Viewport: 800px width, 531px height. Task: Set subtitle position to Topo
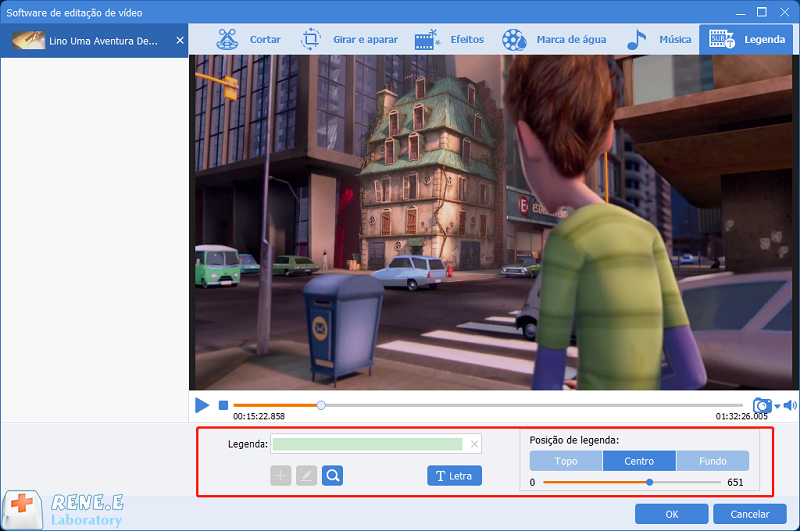coord(566,461)
